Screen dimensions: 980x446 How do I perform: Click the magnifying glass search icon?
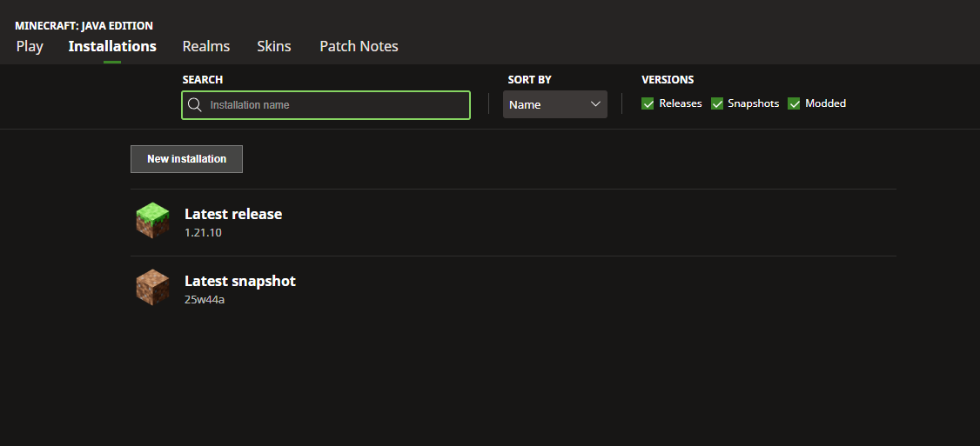[x=195, y=105]
